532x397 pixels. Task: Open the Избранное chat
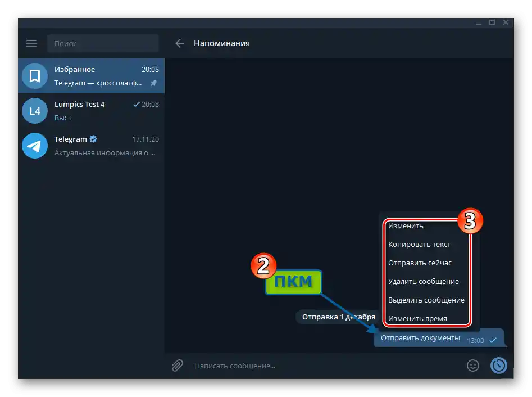(91, 76)
